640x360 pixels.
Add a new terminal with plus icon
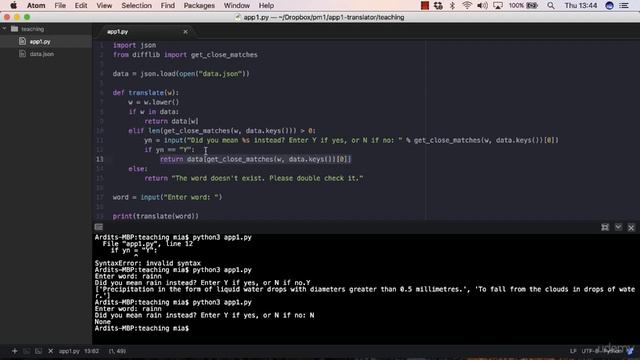pos(15,351)
